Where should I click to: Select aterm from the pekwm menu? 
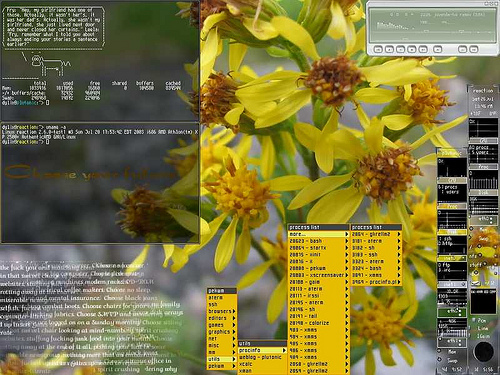click(x=222, y=297)
